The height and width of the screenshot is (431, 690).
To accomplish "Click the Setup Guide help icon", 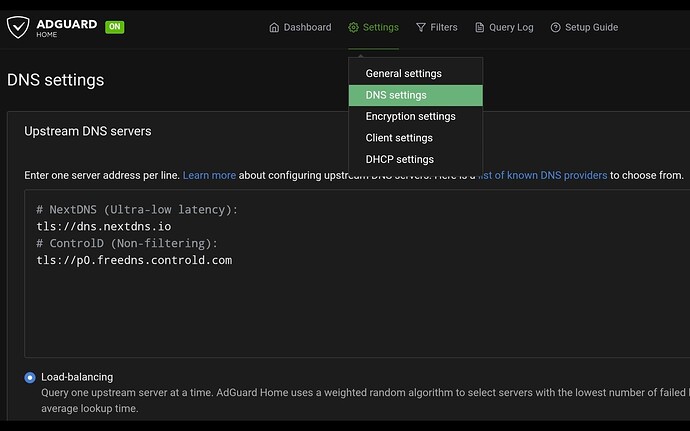I will point(556,28).
